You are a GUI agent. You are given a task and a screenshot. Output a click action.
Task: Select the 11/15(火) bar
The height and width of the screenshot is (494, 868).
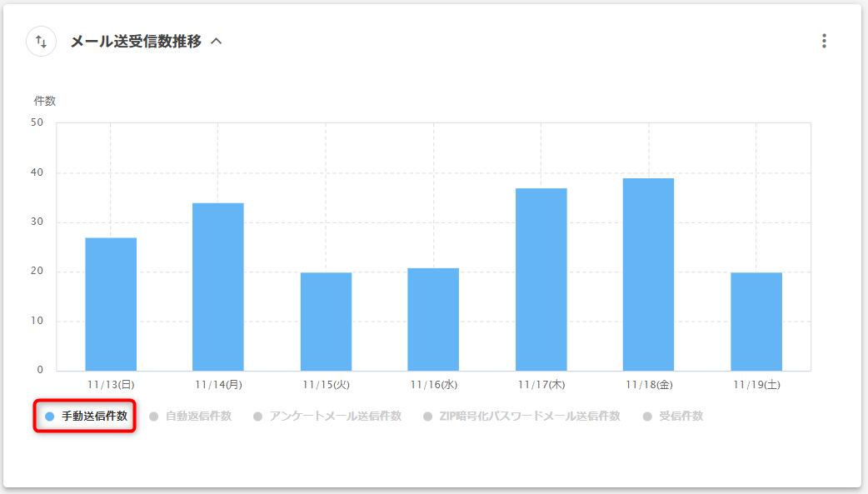click(326, 322)
